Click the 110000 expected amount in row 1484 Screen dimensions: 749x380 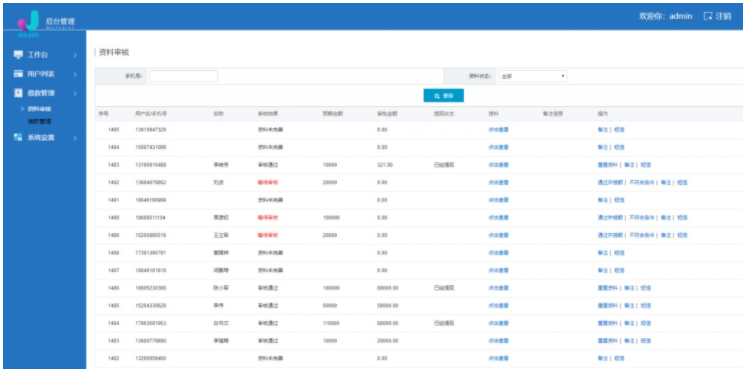click(331, 323)
